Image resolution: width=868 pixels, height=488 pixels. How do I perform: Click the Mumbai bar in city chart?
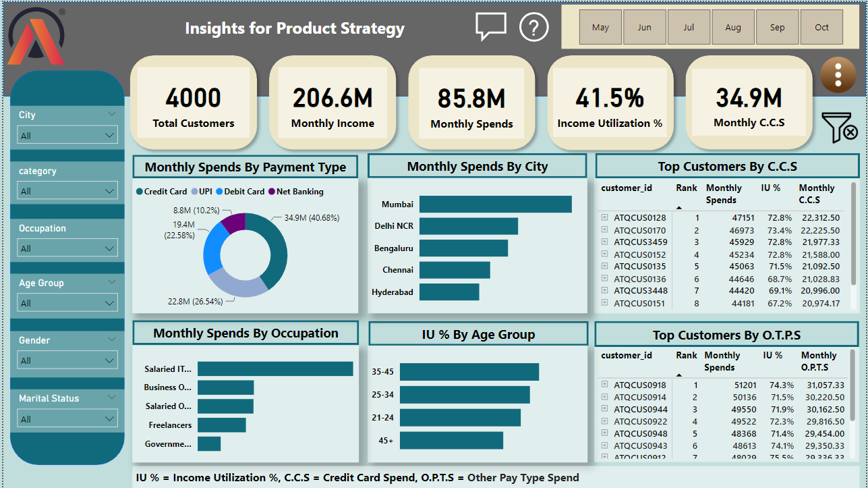[x=495, y=205]
